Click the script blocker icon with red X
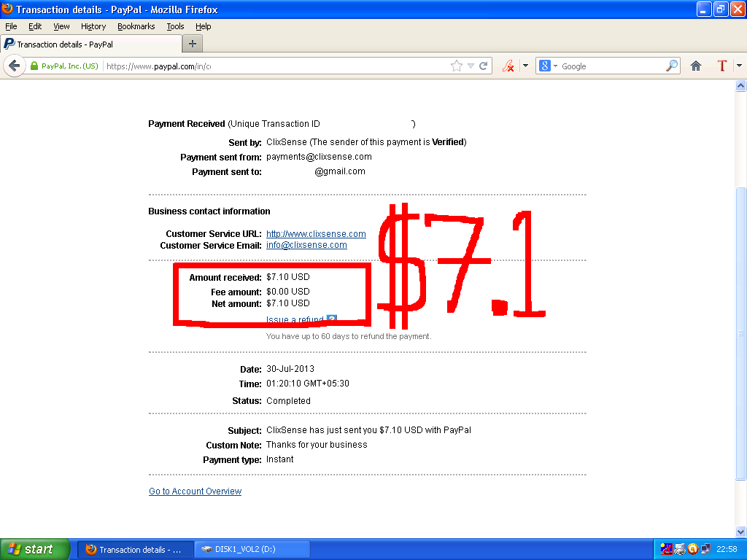This screenshot has width=747, height=560. (508, 66)
